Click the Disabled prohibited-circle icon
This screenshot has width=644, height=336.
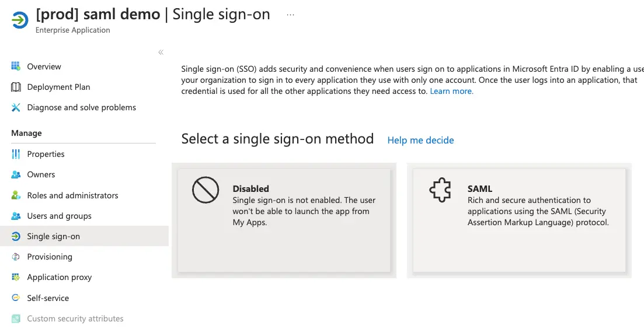206,190
